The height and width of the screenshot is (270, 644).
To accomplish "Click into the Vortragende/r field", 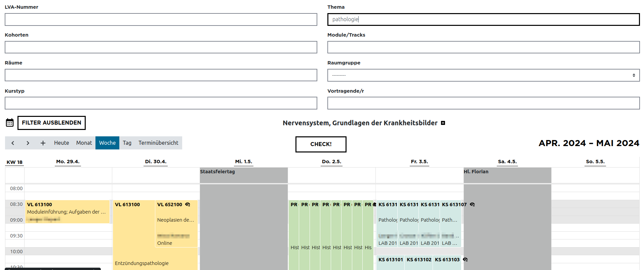I will tap(483, 103).
